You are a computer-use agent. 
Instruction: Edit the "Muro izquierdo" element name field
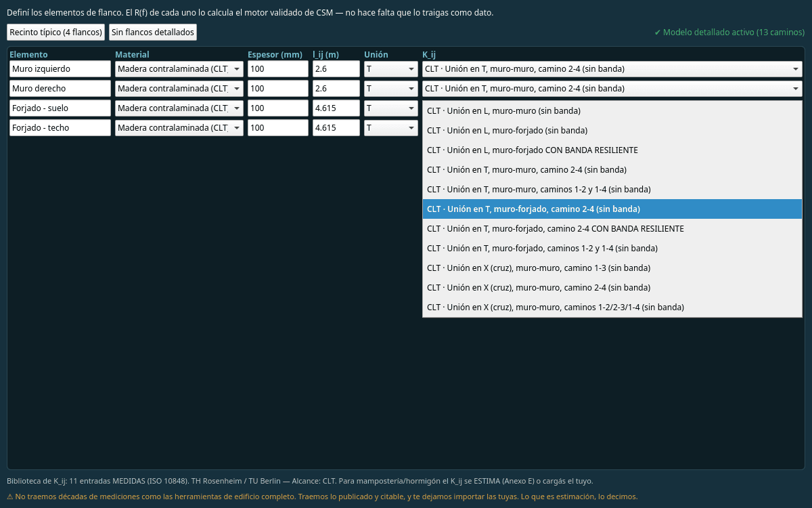coord(60,69)
